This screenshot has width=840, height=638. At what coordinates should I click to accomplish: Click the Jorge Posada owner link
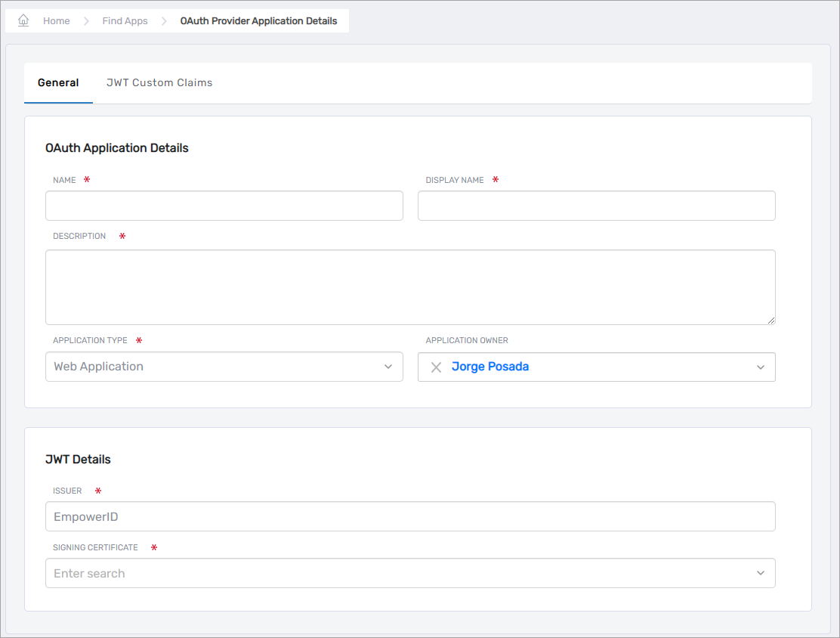pos(489,367)
